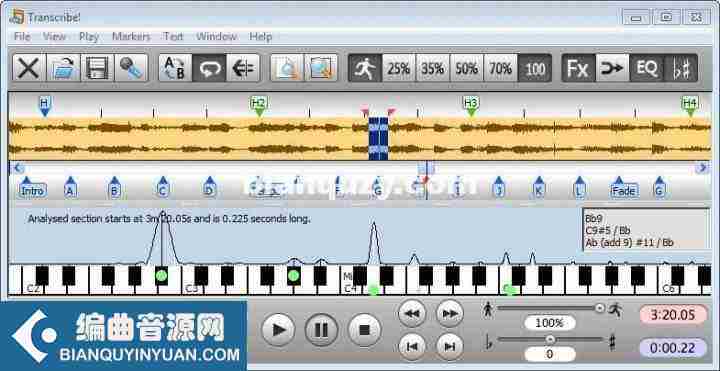Click the cue arrow toolbar icon
720x371 pixels.
[x=243, y=68]
